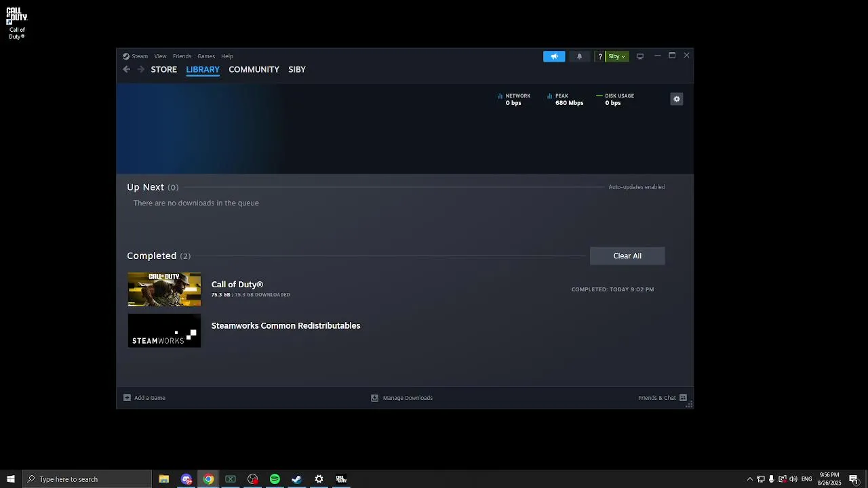Click Manage Downloads at the bottom
868x488 pixels.
(402, 398)
